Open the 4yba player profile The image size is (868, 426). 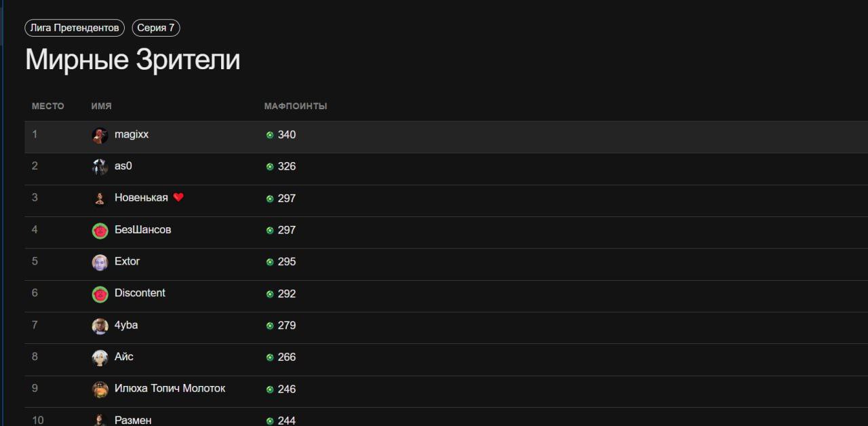(x=126, y=325)
